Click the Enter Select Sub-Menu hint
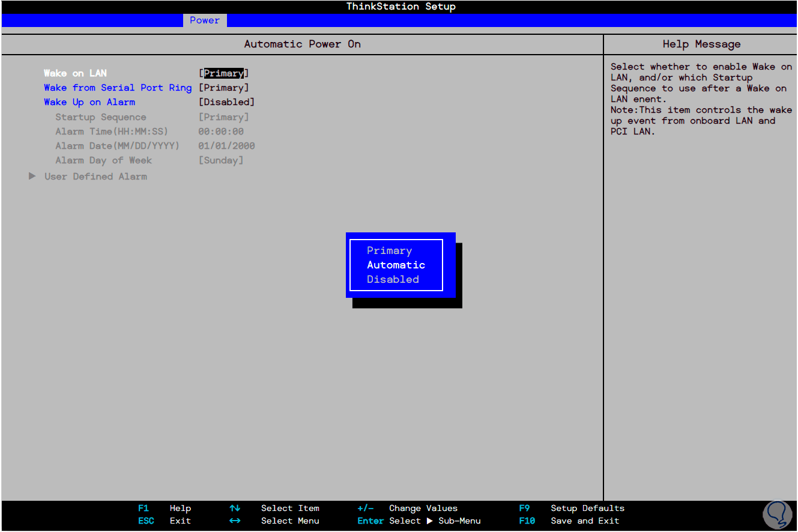The height and width of the screenshot is (532, 798). pos(419,521)
